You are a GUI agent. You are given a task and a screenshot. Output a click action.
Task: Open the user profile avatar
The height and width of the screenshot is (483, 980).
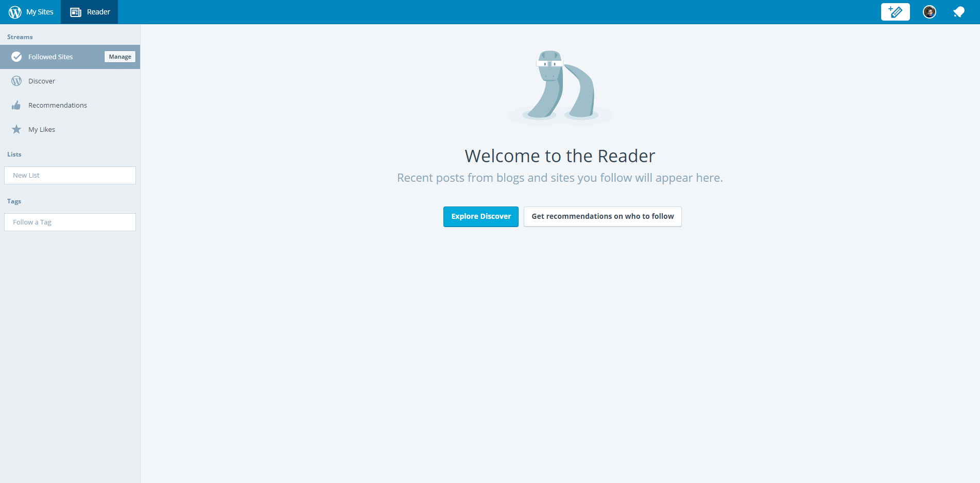pyautogui.click(x=929, y=12)
